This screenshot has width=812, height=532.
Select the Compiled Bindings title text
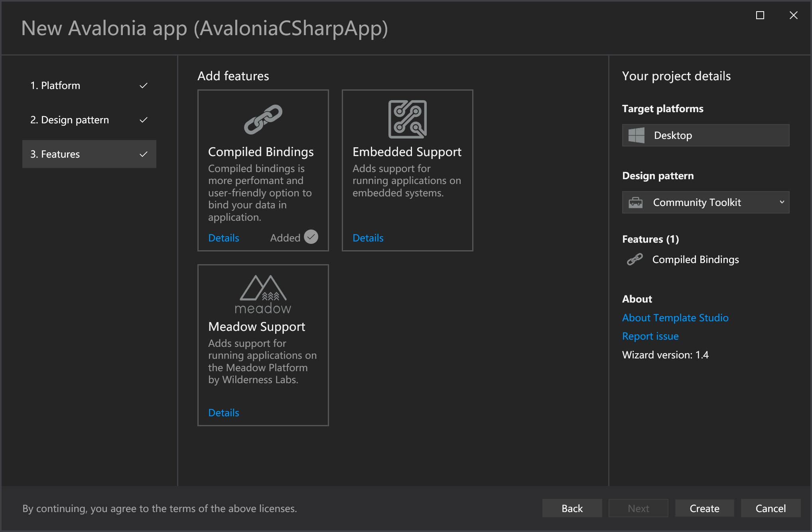pos(261,152)
